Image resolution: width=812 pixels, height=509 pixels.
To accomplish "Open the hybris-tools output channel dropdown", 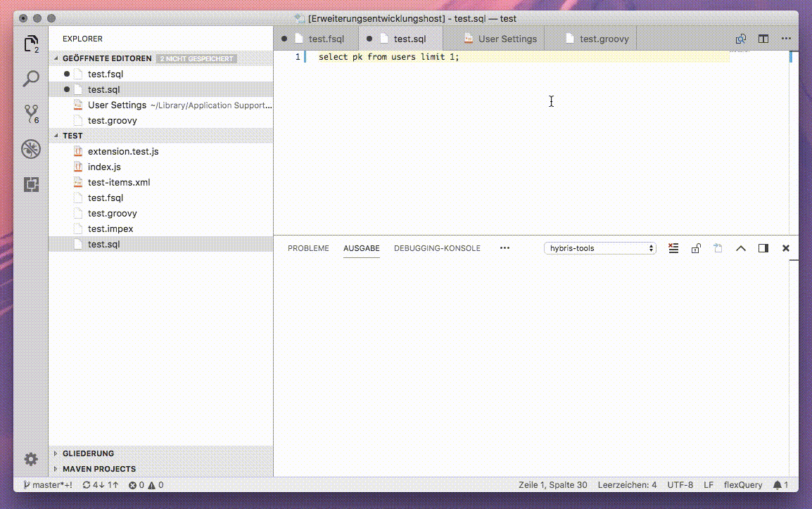I will pos(600,248).
